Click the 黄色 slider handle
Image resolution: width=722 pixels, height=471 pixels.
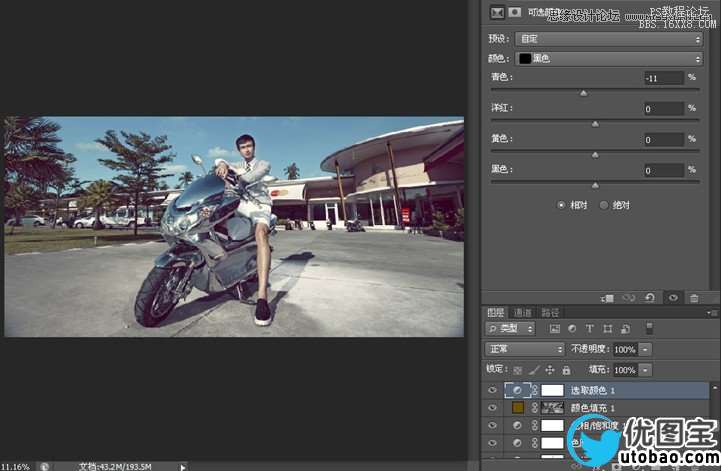[x=595, y=155]
